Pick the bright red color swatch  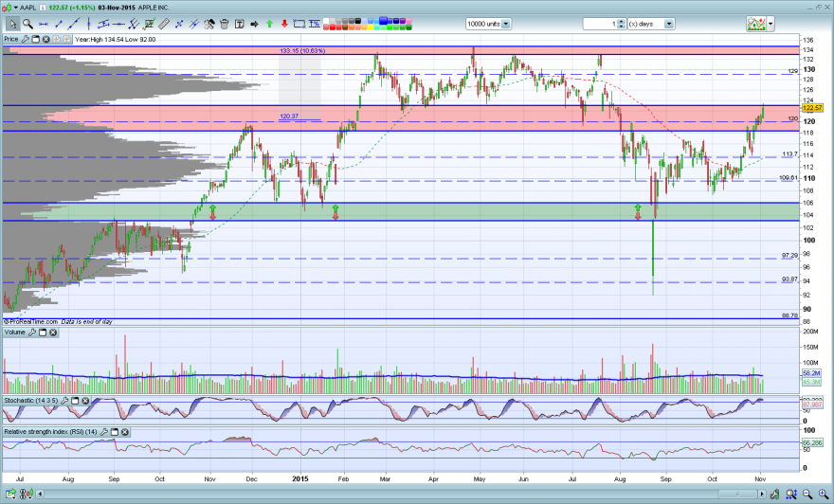[x=333, y=27]
